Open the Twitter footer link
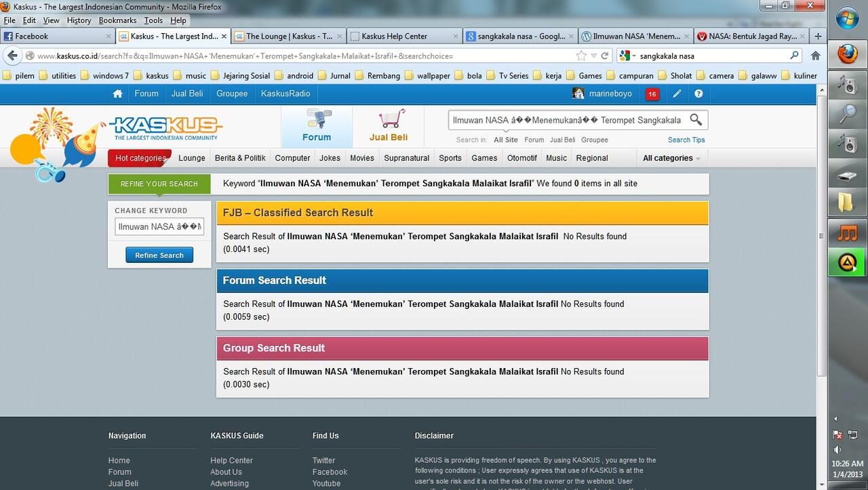This screenshot has width=868, height=490. [x=324, y=460]
